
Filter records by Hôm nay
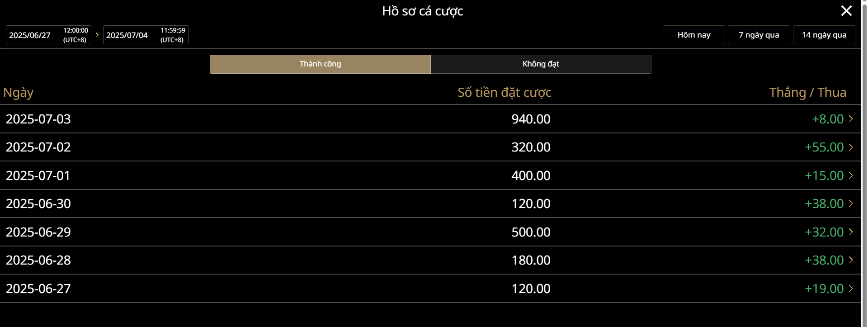pyautogui.click(x=693, y=35)
